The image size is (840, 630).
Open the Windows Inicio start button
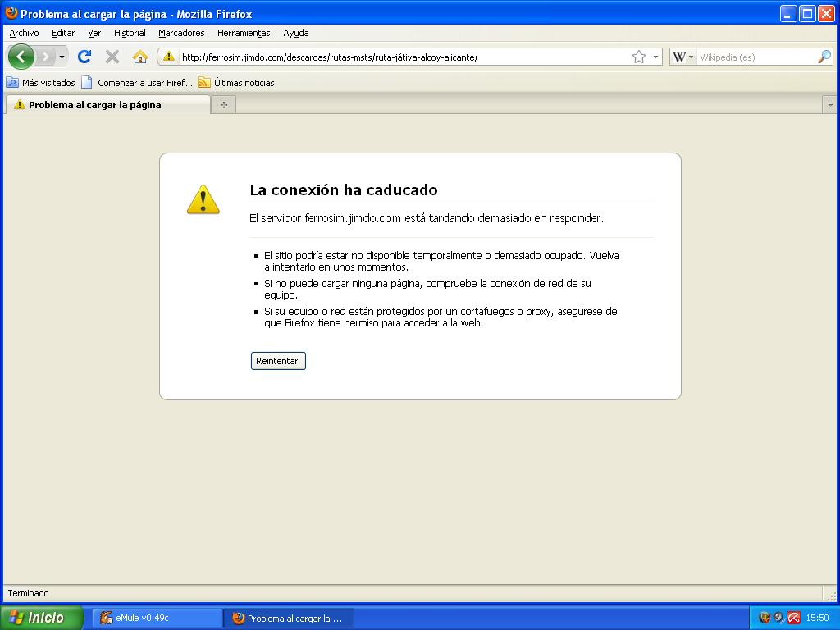point(41,618)
